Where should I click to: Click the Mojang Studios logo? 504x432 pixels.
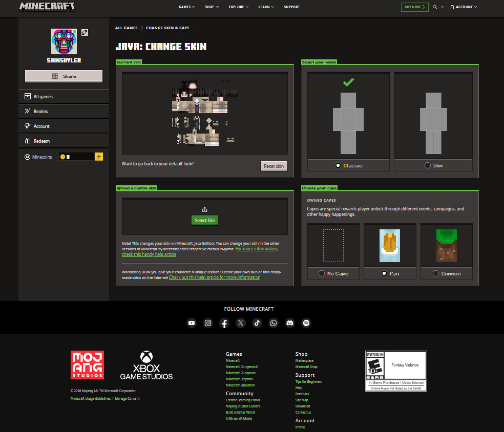(88, 365)
